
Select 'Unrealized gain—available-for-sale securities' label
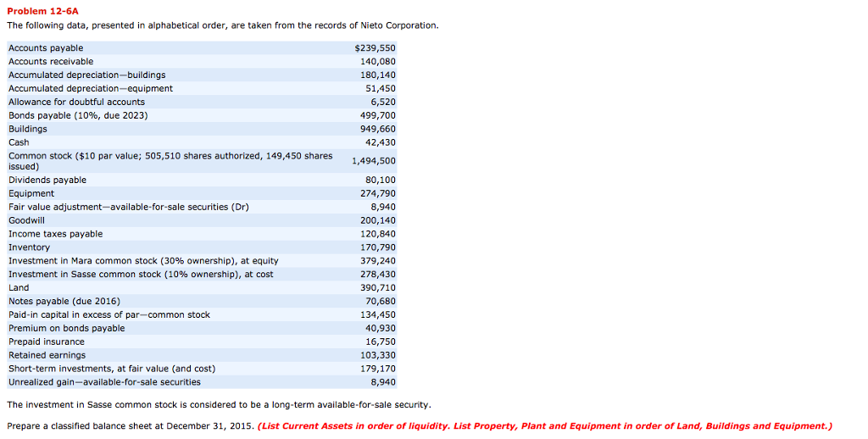pyautogui.click(x=104, y=382)
